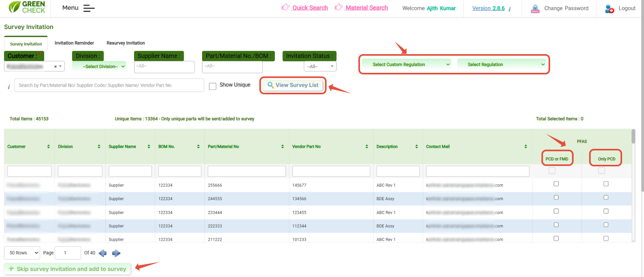The height and width of the screenshot is (277, 644).
Task: Open Select Division dropdown
Action: (99, 66)
